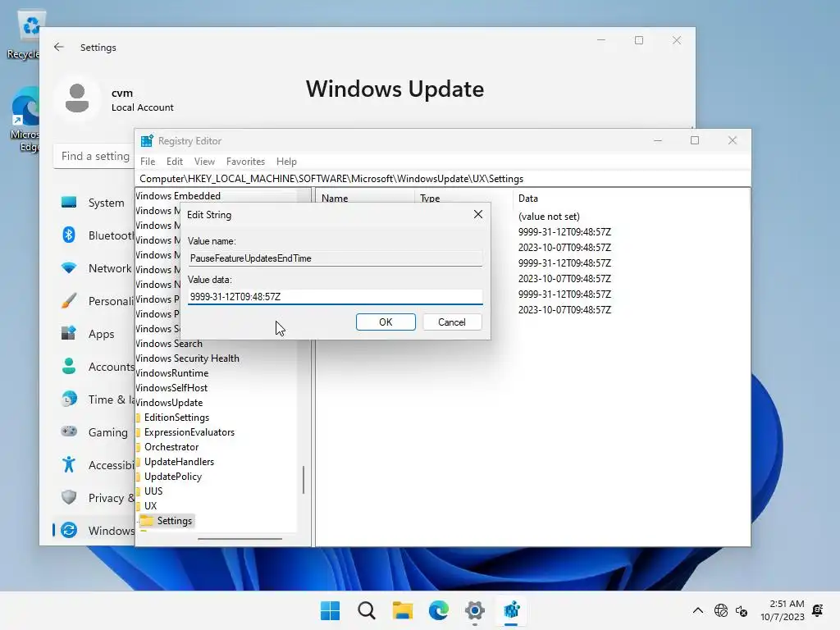
Task: Select the UpdateHandlers registry key
Action: tap(178, 461)
